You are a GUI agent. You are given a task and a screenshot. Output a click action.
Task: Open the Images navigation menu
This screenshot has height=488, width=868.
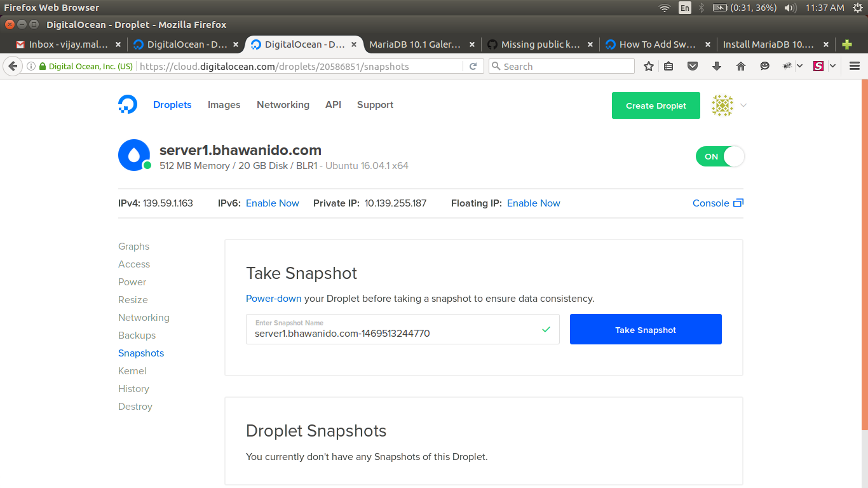pyautogui.click(x=224, y=105)
